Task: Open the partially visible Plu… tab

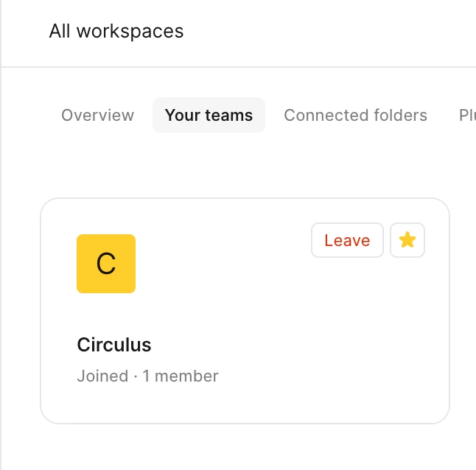Action: click(467, 115)
